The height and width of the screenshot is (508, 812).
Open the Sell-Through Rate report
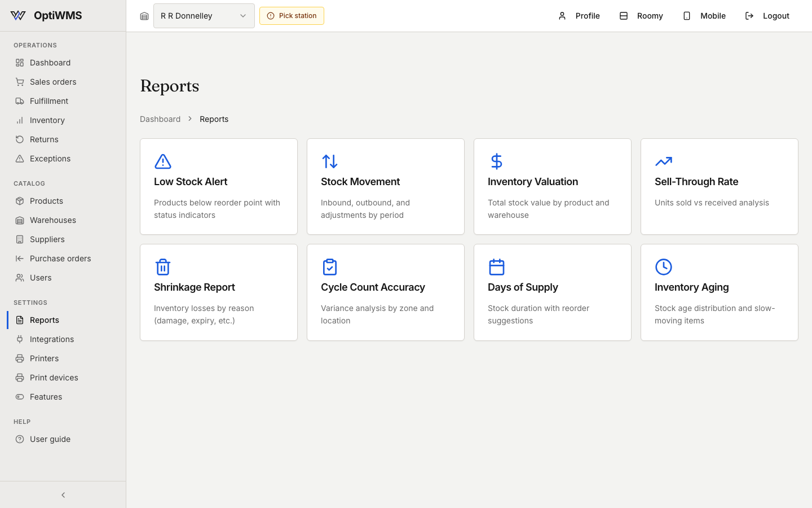tap(720, 186)
